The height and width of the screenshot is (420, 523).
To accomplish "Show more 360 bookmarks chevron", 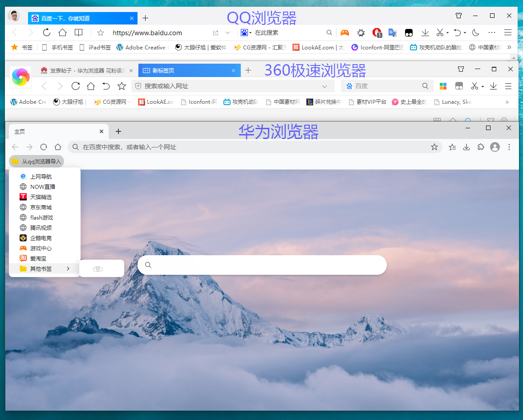I will tap(507, 102).
